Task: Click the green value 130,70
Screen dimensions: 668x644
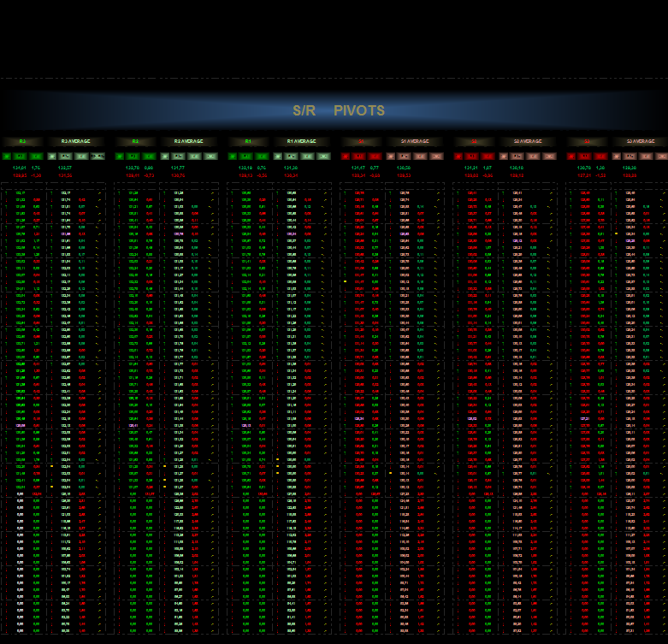Action: (583, 168)
